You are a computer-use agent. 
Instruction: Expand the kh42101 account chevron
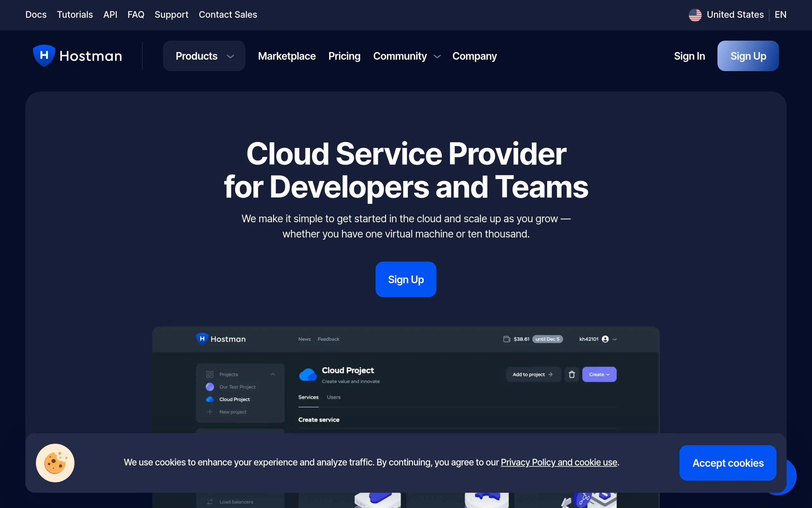point(614,339)
